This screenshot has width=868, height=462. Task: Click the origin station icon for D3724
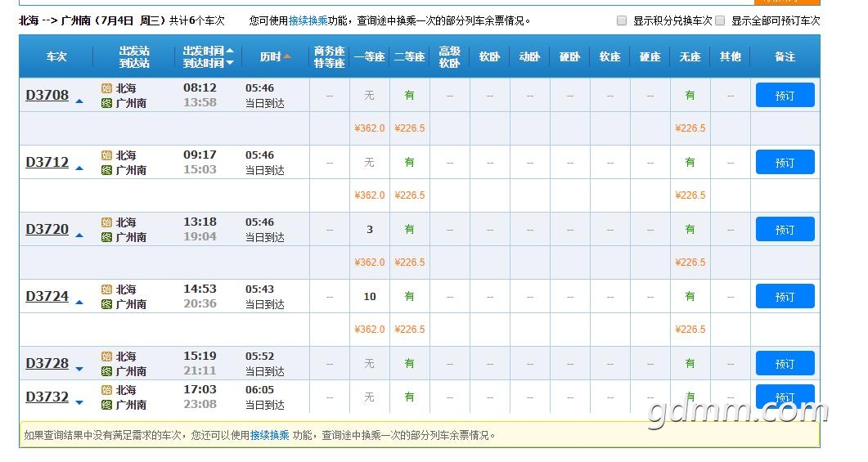(106, 289)
